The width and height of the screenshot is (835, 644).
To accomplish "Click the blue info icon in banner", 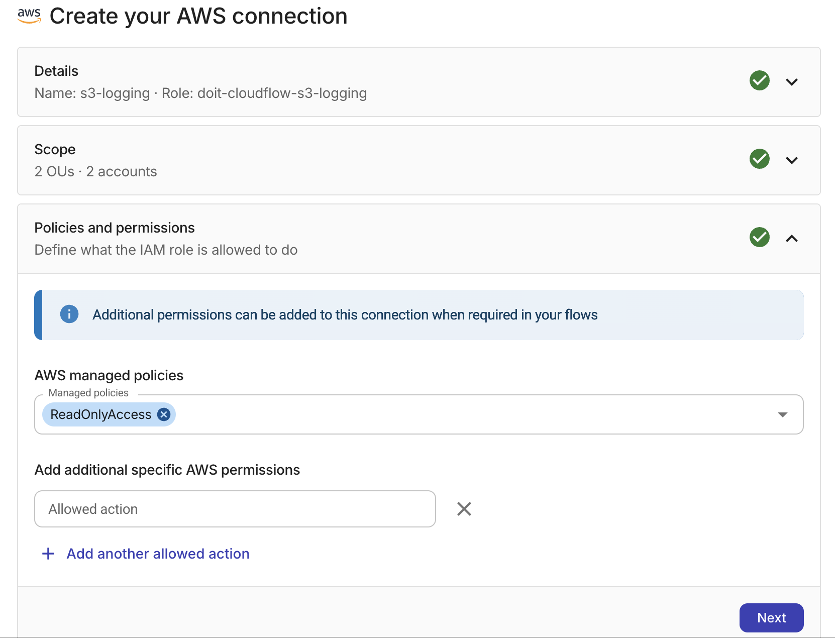I will tap(69, 314).
